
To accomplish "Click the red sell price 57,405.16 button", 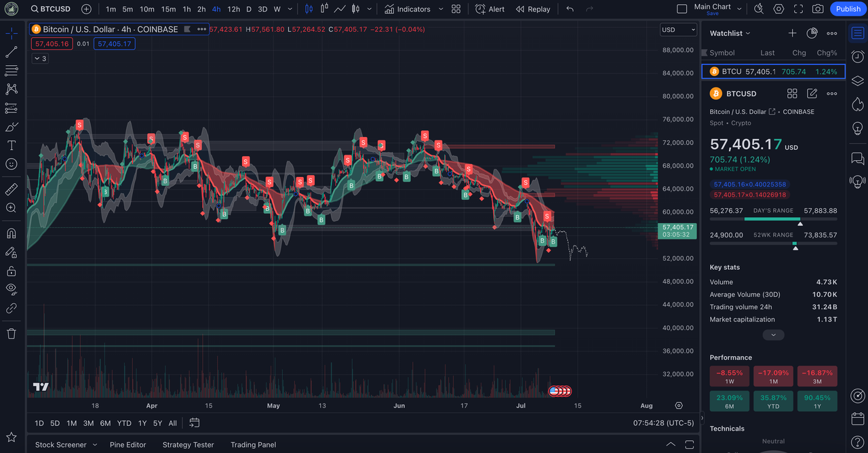I will [x=52, y=43].
